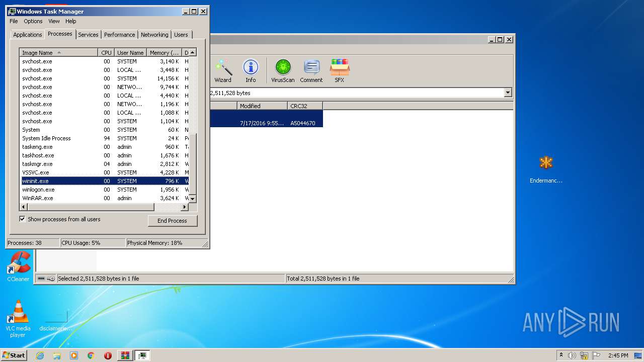Toggle Show processes from all users
Viewport: 644px width, 362px height.
pyautogui.click(x=22, y=219)
